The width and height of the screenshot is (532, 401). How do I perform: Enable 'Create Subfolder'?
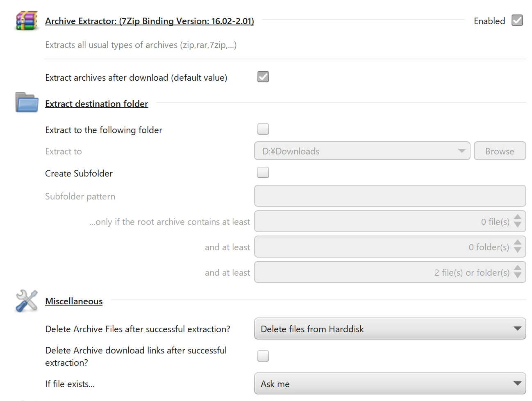click(263, 172)
